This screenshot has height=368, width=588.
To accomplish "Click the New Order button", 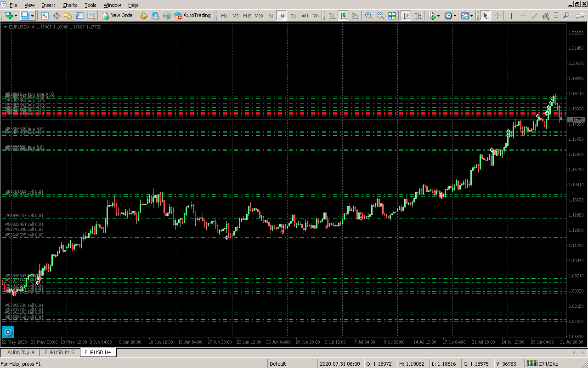I will click(x=119, y=16).
